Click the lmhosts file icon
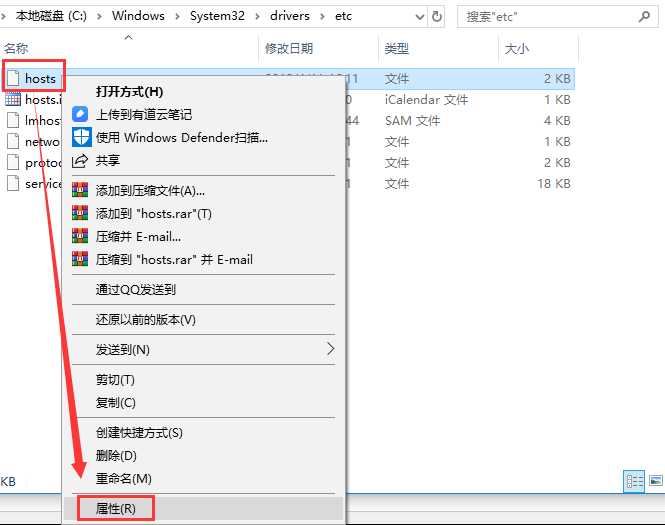Screen dimensions: 665x525 click(13, 120)
